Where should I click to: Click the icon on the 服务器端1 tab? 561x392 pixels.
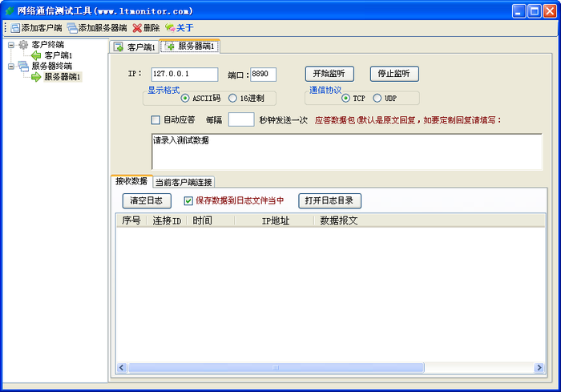[x=170, y=46]
